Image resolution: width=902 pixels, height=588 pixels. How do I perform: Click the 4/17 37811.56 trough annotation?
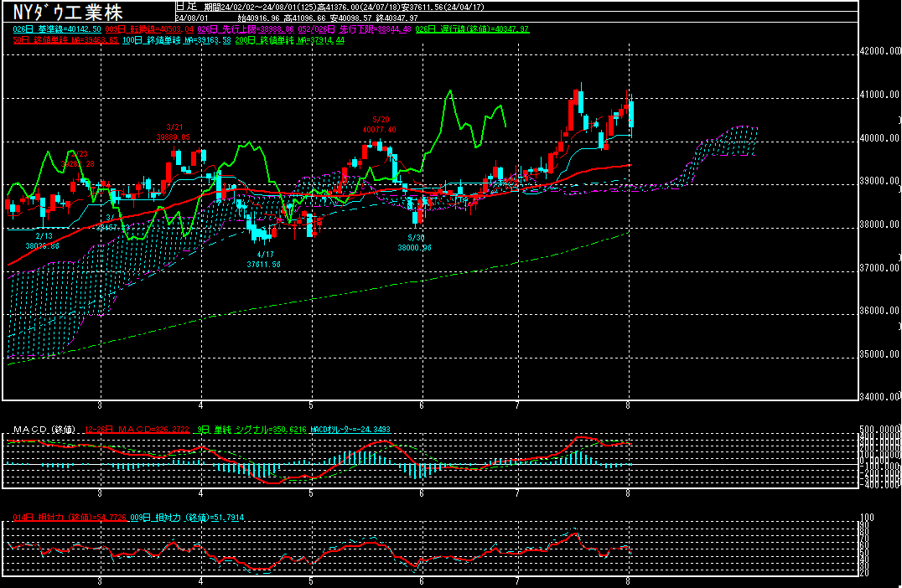pyautogui.click(x=264, y=259)
